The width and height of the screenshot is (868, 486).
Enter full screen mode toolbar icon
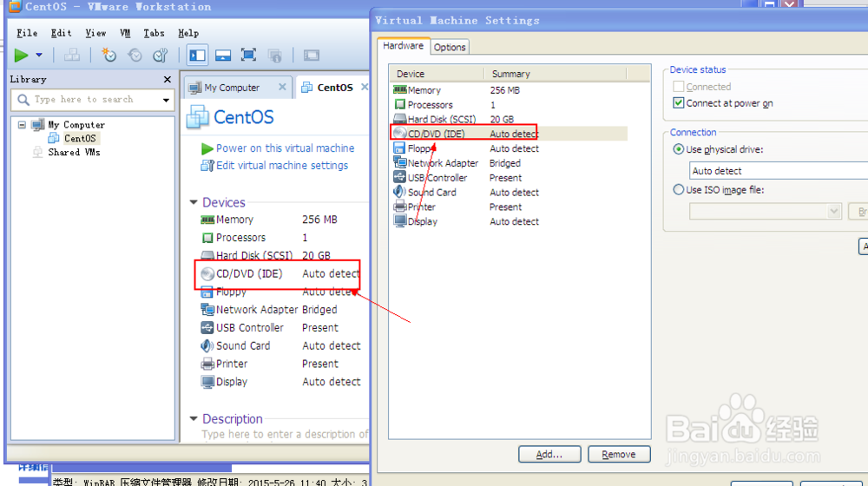tap(248, 55)
